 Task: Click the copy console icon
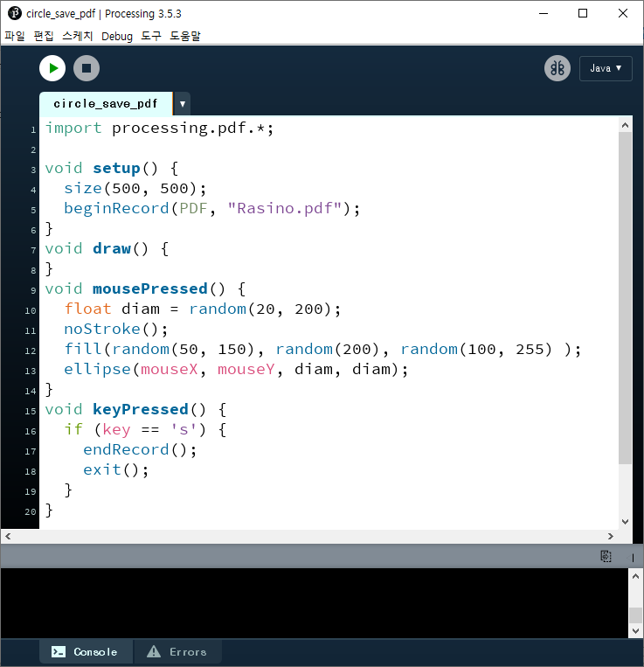[606, 556]
